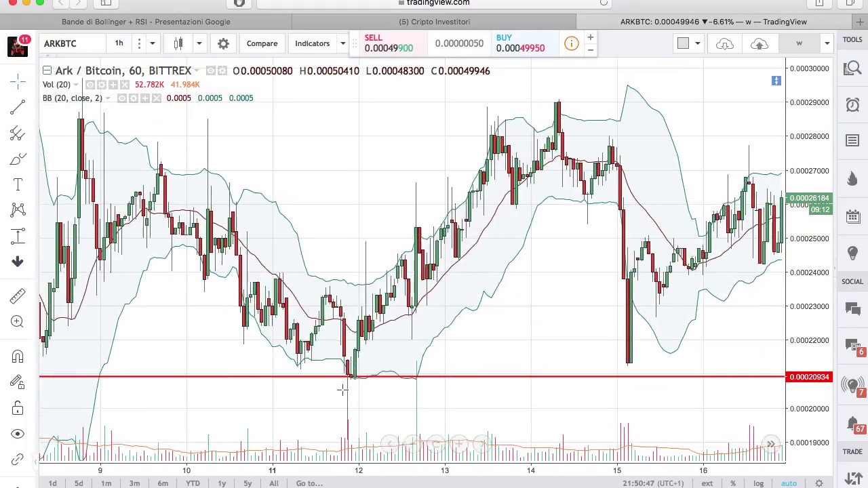Select the text annotation tool
The image size is (868, 488).
(x=18, y=184)
